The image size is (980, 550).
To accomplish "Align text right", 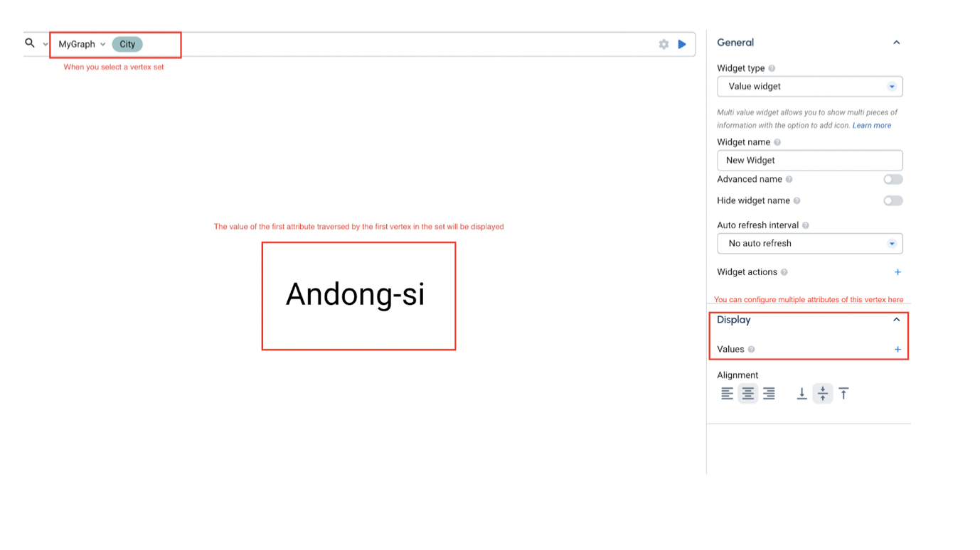I will 769,394.
